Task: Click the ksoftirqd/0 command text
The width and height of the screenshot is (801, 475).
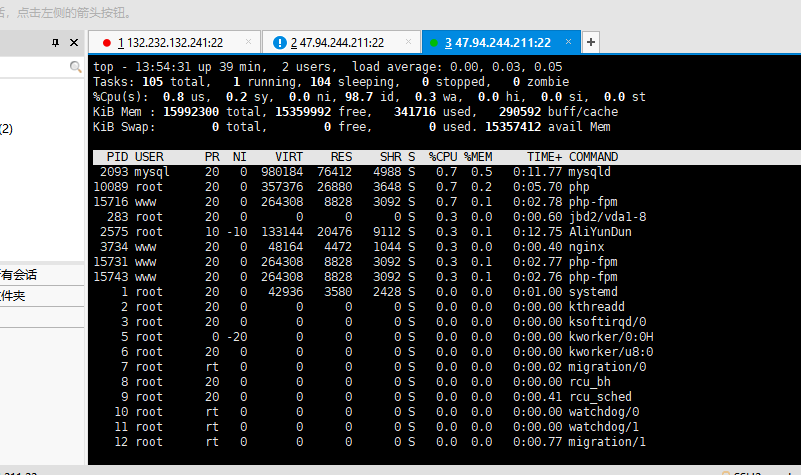Action: (x=607, y=322)
